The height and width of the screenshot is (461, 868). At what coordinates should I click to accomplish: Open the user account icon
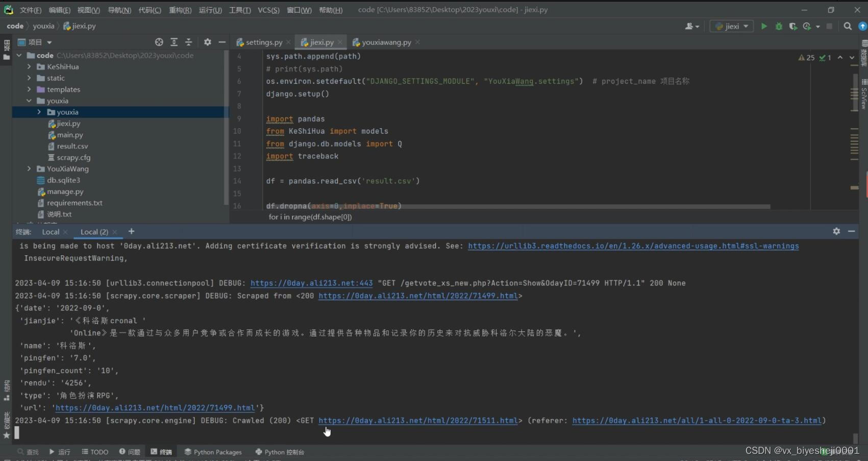tap(692, 26)
